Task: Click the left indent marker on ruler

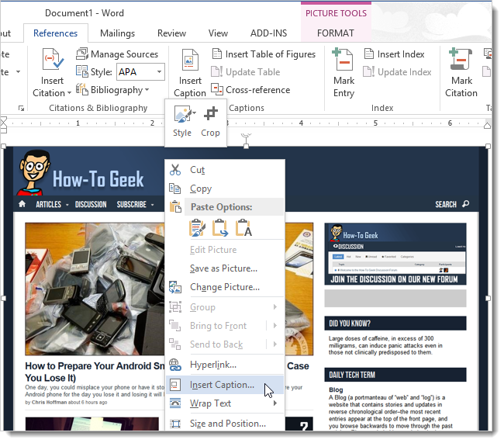Action: click(4, 126)
